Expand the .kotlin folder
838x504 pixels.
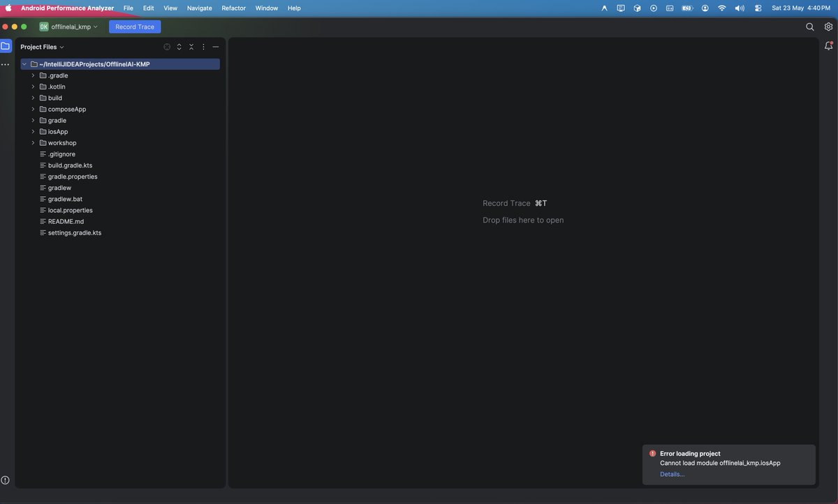click(x=33, y=87)
